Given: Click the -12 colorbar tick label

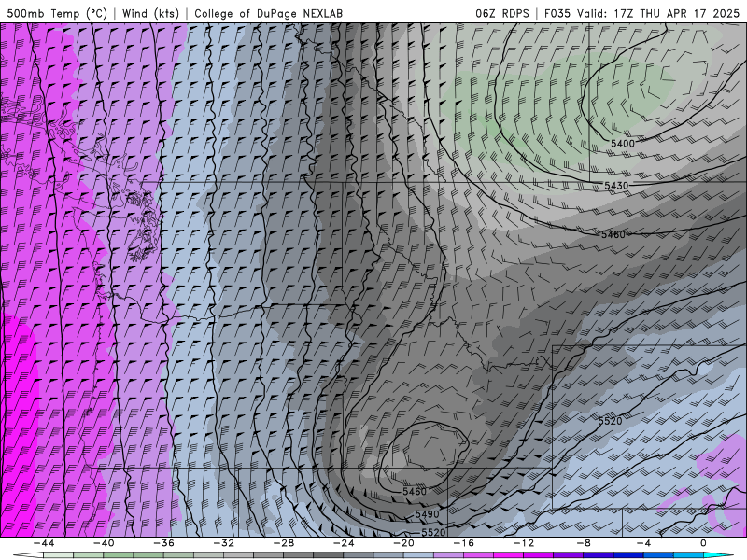Looking at the screenshot, I should 524,543.
